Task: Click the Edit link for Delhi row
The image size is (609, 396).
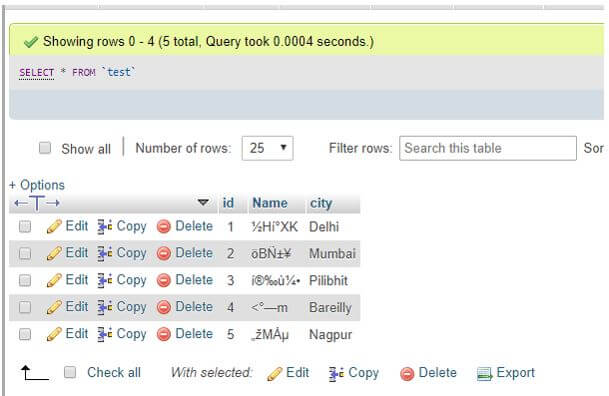Action: click(x=77, y=226)
